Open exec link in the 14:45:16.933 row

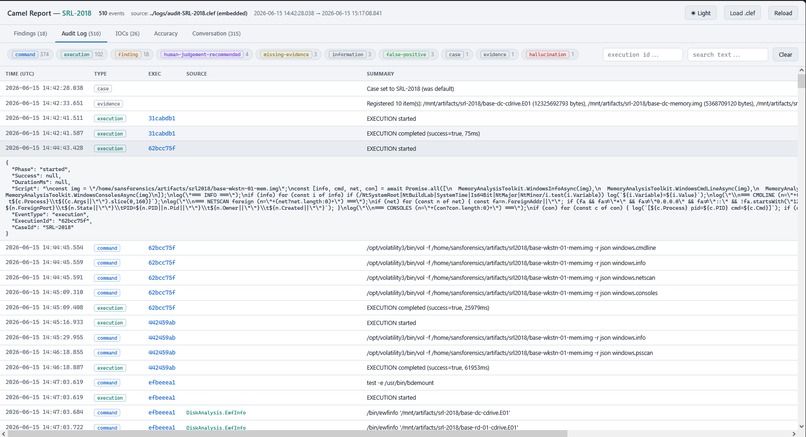[x=162, y=323]
